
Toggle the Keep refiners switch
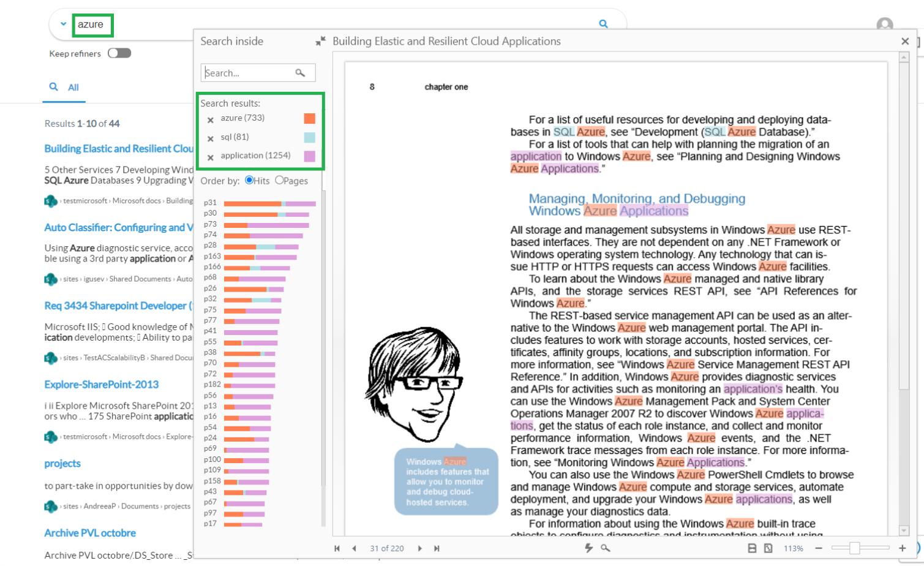click(x=119, y=53)
